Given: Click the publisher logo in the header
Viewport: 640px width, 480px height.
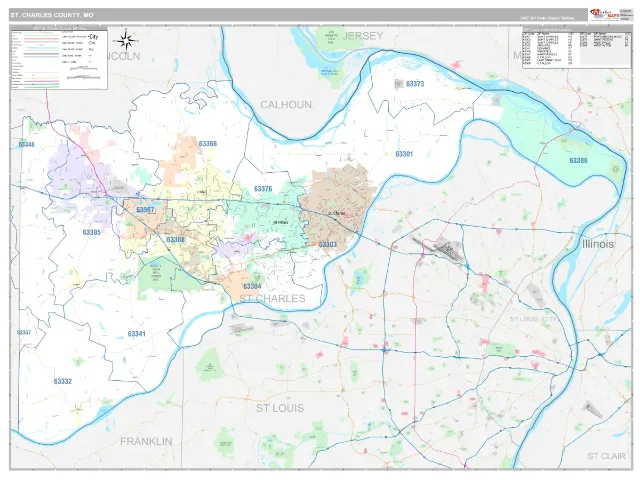Looking at the screenshot, I should click(x=603, y=15).
